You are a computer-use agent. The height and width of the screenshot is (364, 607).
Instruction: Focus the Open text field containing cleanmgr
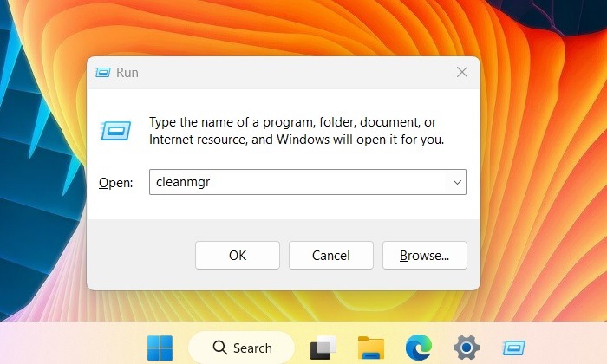point(308,182)
